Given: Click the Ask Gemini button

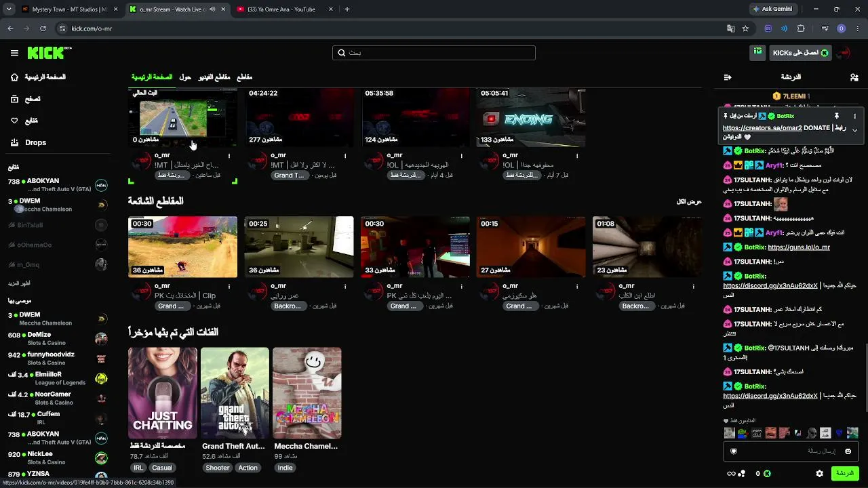Looking at the screenshot, I should click(x=772, y=9).
